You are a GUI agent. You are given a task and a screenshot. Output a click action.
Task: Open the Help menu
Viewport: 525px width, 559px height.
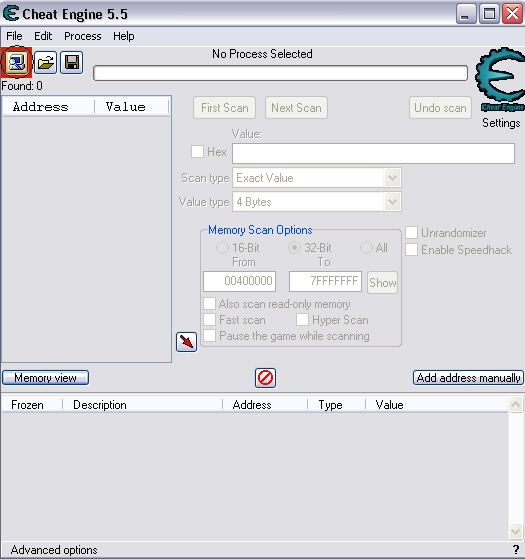[124, 36]
